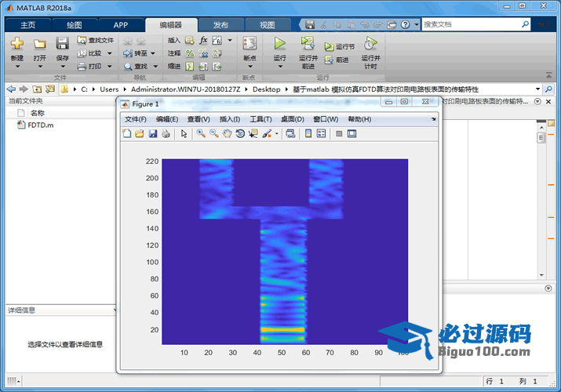This screenshot has height=392, width=561.
Task: Open the address path dropdown arrow
Action: 537,89
